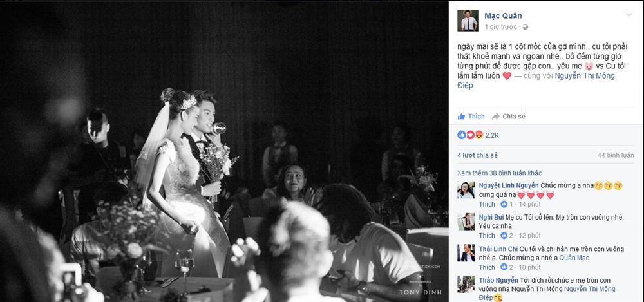This screenshot has width=644, height=302.
Task: Open the like reaction icon in reactions summary
Action: point(462,135)
